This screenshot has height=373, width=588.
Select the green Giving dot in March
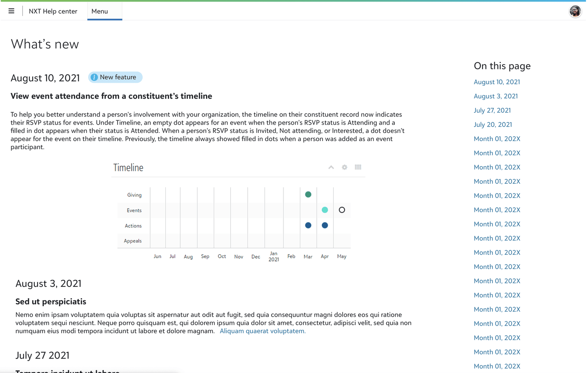click(x=308, y=194)
